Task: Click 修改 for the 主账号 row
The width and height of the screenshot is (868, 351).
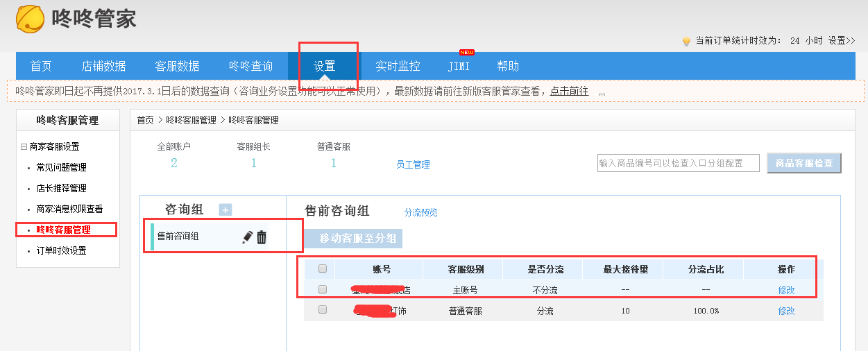Action: pos(786,290)
